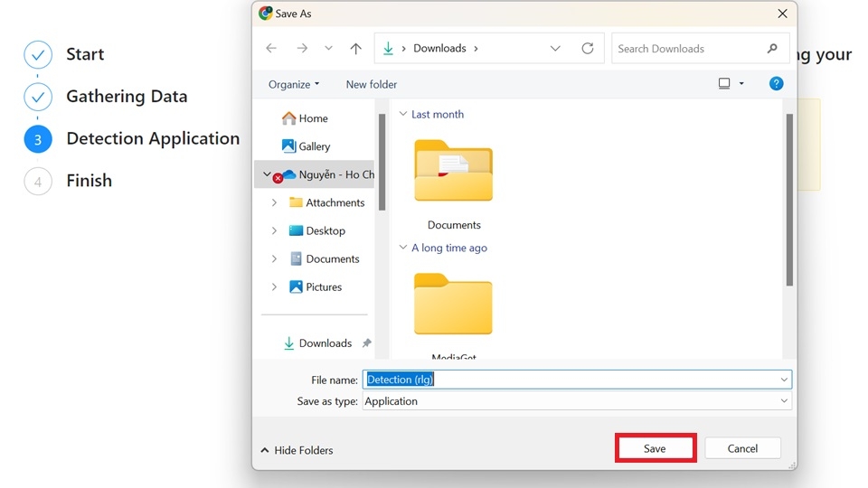Viewport: 868px width, 488px height.
Task: Click the Start step checkmark icon
Action: click(38, 55)
